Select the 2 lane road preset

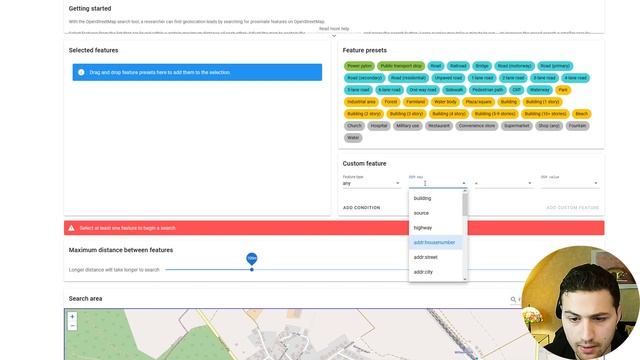(513, 78)
